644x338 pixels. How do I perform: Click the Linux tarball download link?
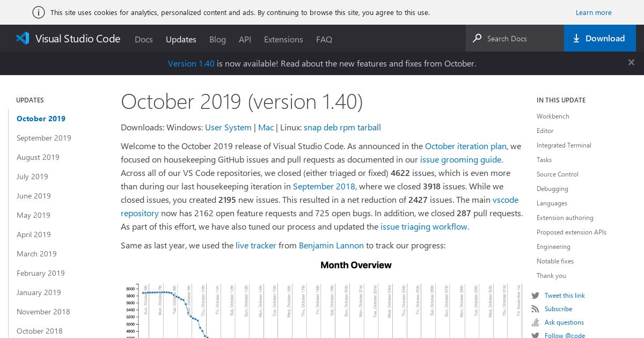point(370,128)
